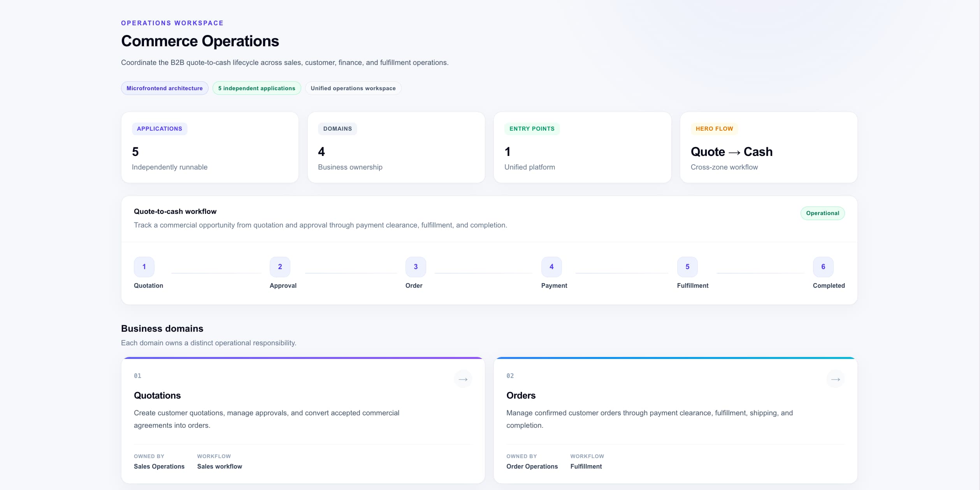
Task: Open the Domains stat card
Action: coord(396,147)
